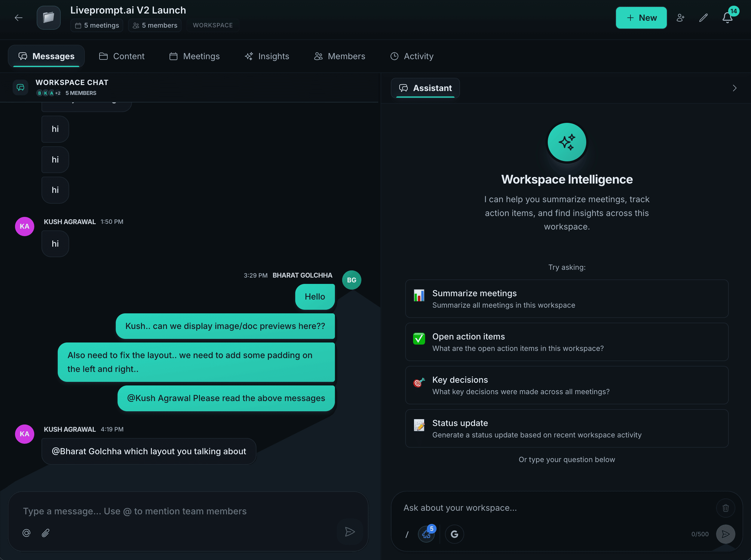Click the workspace chat bubble icon
Viewport: 751px width, 560px height.
point(20,87)
